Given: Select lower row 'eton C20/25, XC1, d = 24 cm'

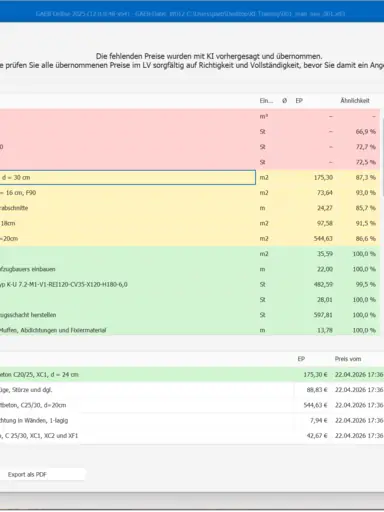Looking at the screenshot, I should click(x=192, y=375).
